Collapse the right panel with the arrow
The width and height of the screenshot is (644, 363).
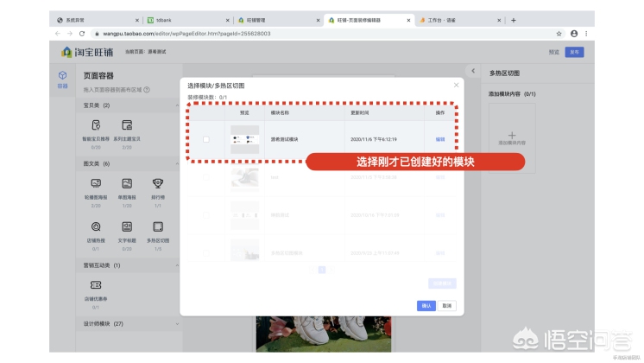pyautogui.click(x=473, y=71)
